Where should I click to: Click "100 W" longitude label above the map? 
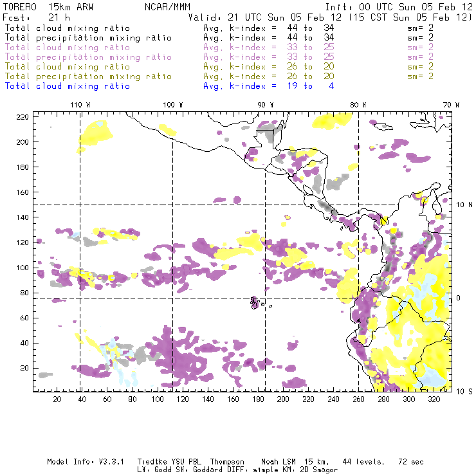click(173, 105)
